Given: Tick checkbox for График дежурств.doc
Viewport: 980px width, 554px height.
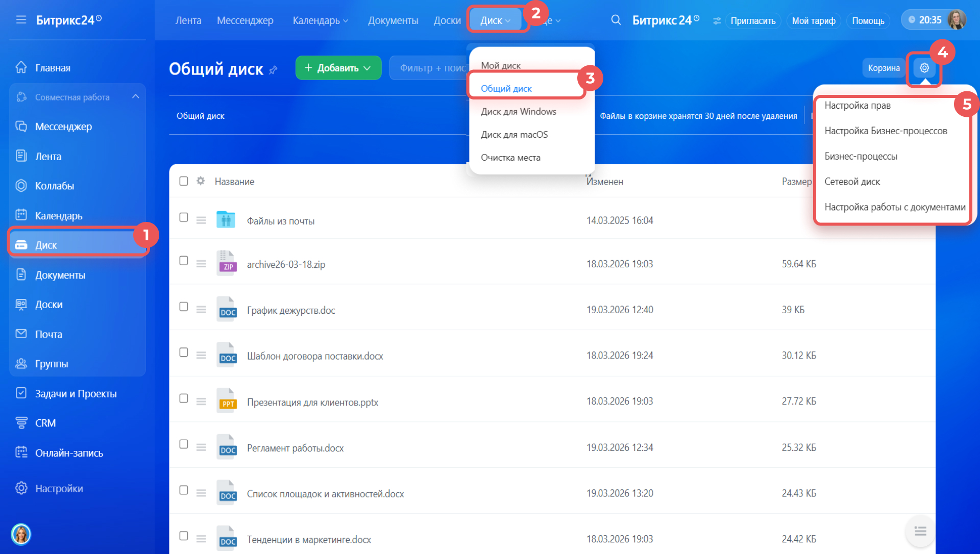Looking at the screenshot, I should coord(184,307).
